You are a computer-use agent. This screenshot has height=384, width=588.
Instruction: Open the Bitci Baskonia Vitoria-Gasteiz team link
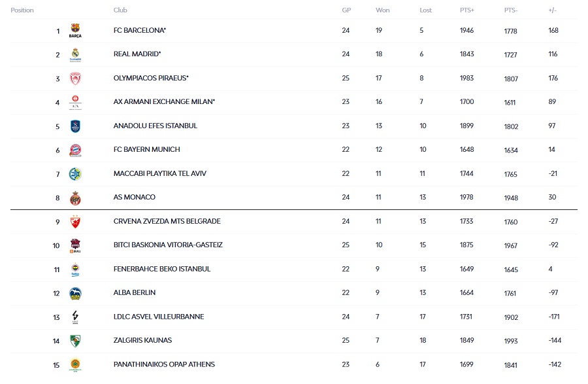168,245
